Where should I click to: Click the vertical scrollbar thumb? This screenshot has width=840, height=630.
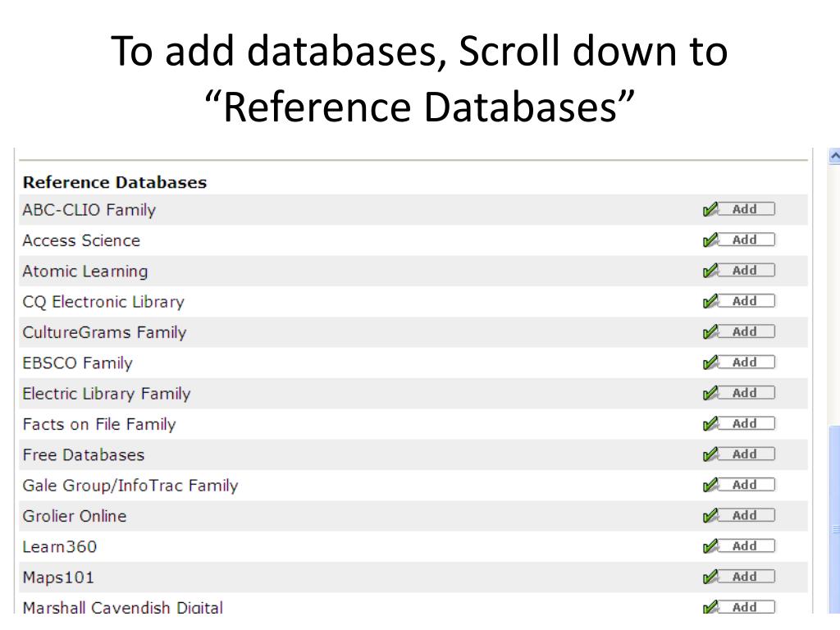834,519
